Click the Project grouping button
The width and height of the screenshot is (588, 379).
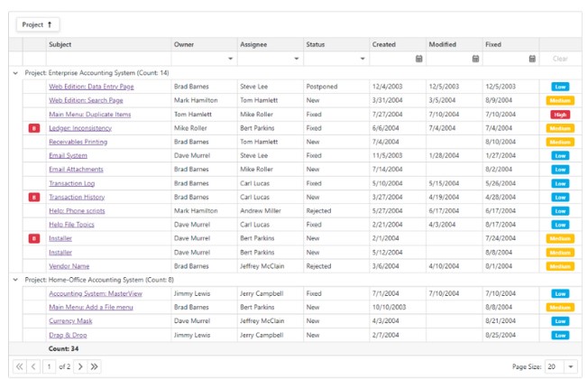click(38, 24)
